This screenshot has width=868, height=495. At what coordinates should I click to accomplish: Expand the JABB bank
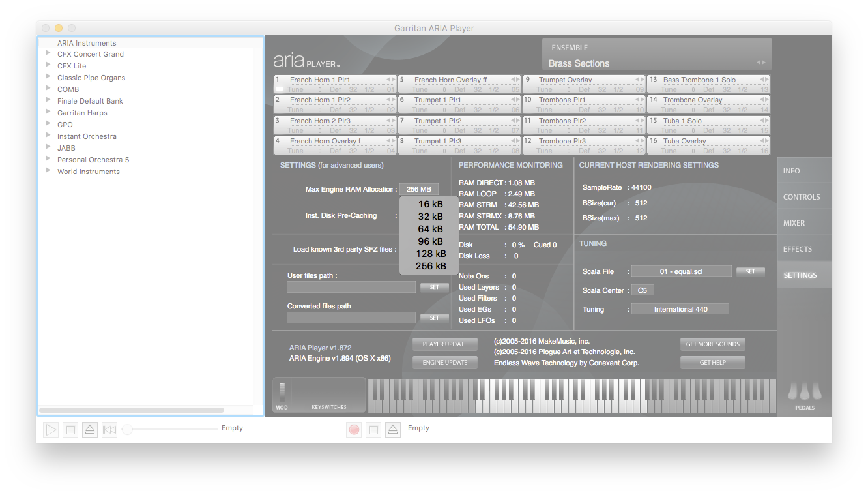[x=48, y=148]
